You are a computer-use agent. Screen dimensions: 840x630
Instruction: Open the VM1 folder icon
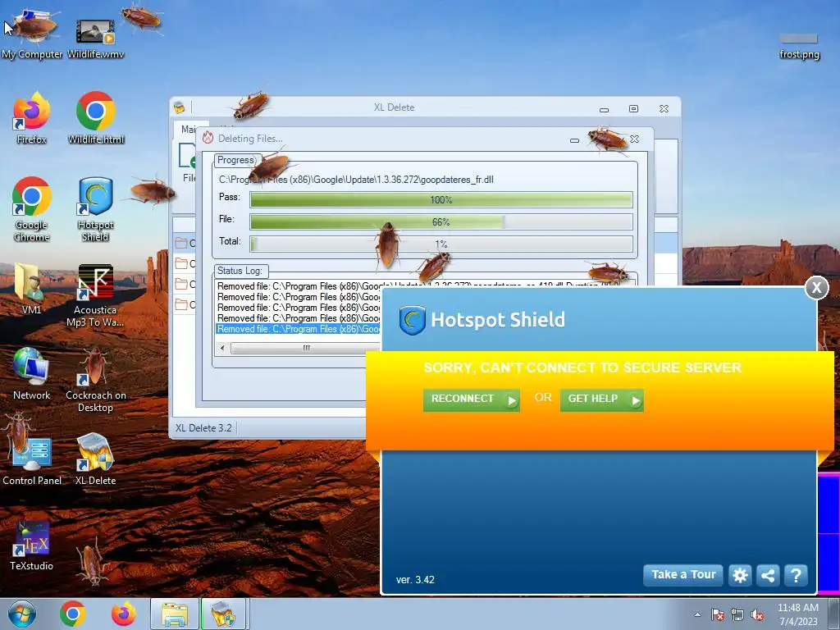click(32, 290)
